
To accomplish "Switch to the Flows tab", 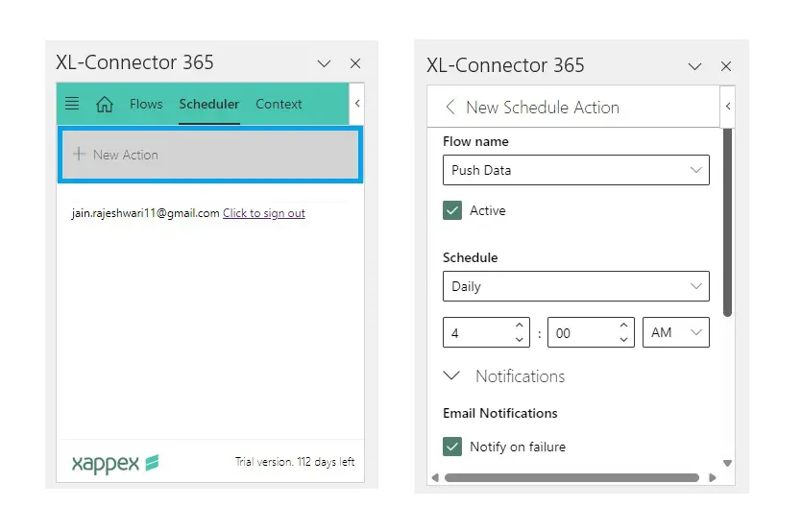I will click(146, 104).
